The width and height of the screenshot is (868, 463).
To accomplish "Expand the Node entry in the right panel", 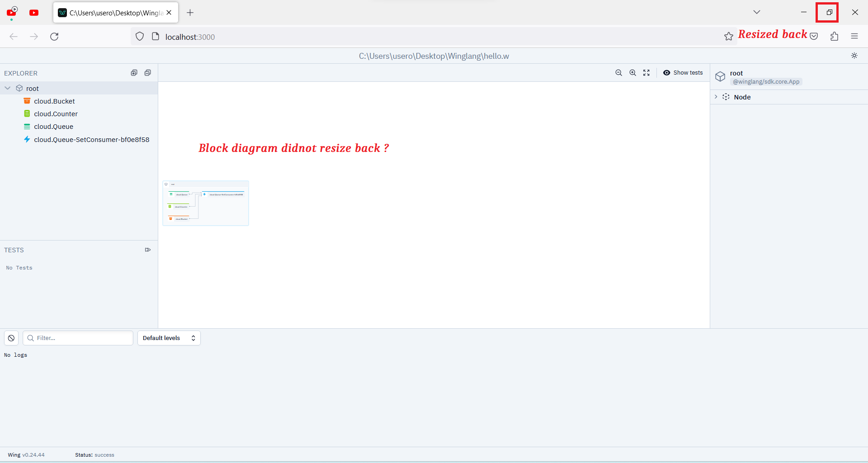I will (716, 97).
